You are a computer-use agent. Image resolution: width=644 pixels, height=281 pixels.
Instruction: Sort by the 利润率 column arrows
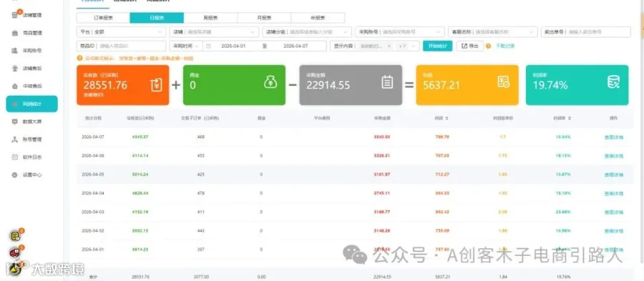(570, 118)
